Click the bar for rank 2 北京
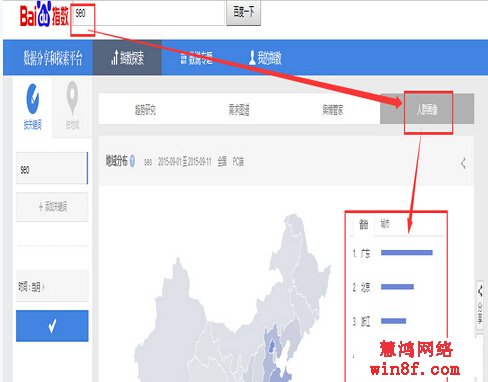The height and width of the screenshot is (382, 488). click(x=397, y=287)
